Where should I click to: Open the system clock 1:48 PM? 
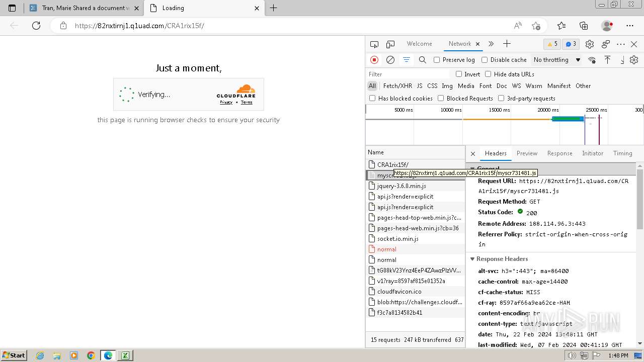(618, 355)
